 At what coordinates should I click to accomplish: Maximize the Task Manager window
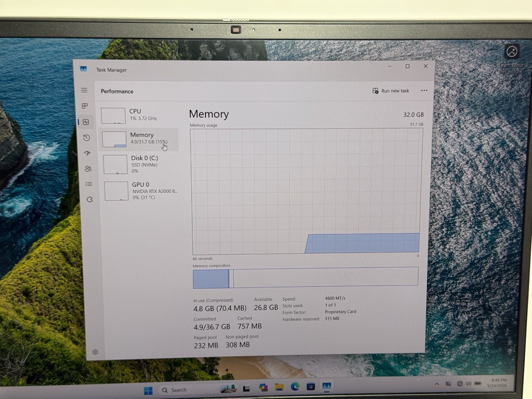408,66
